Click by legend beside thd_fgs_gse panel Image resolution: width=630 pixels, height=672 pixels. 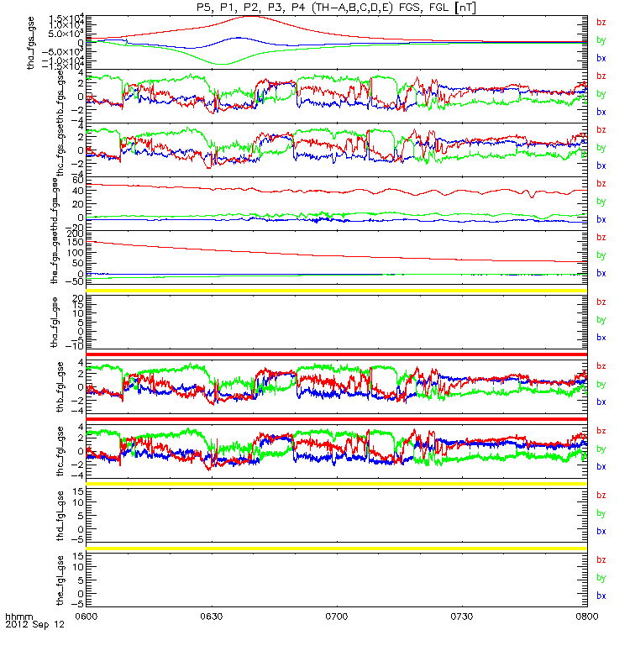[x=601, y=202]
